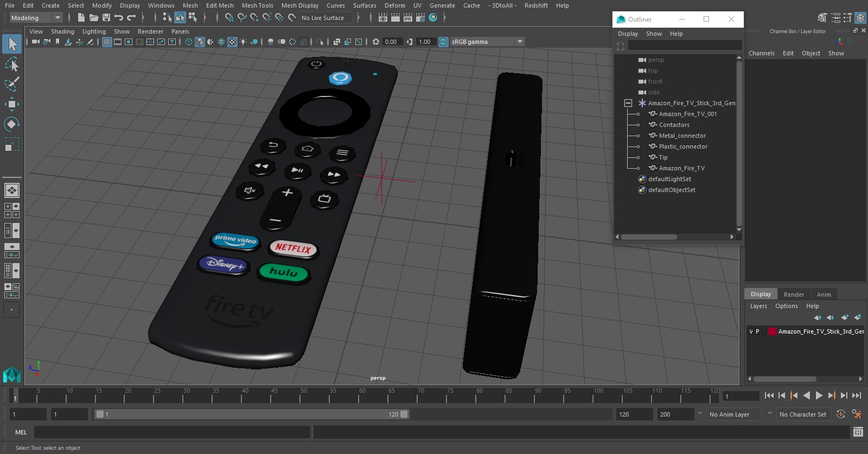The height and width of the screenshot is (454, 868).
Task: Click the Outliner search field
Action: click(685, 46)
